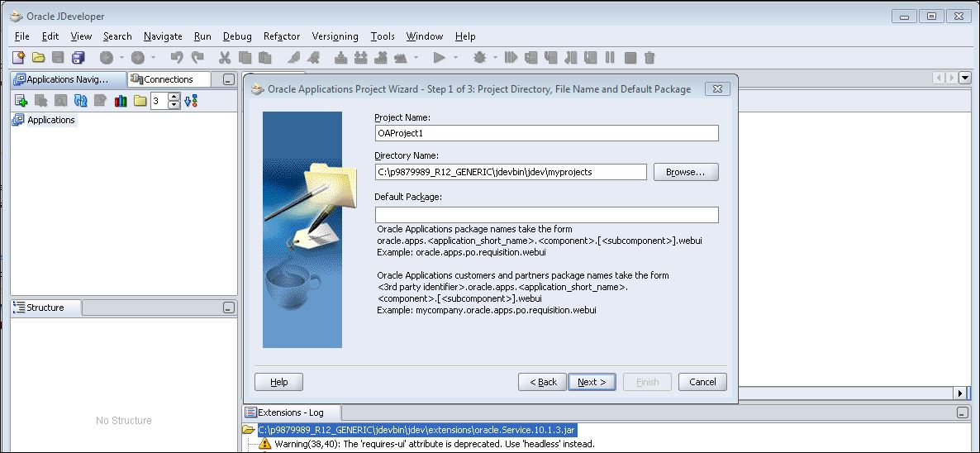
Task: Open the Debug menu
Action: (x=237, y=36)
